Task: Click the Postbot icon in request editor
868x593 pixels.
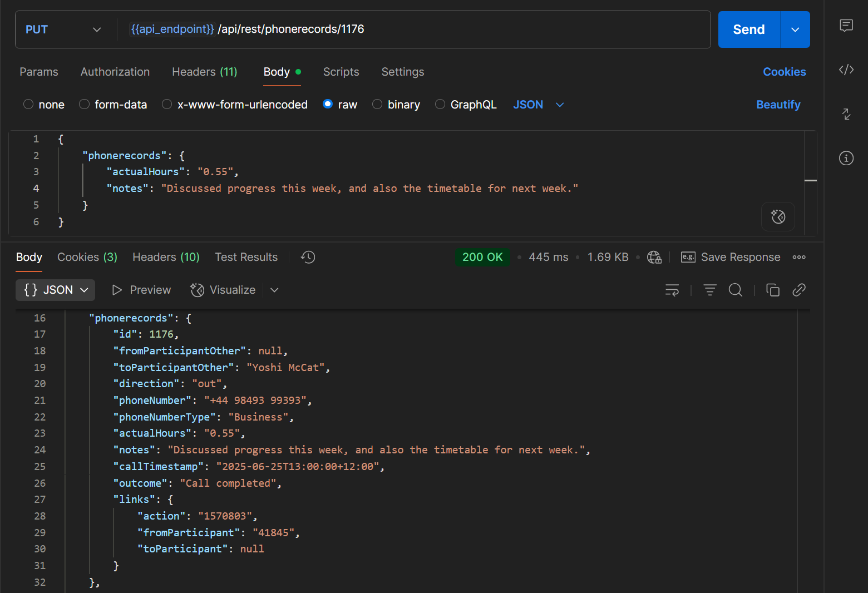Action: pyautogui.click(x=778, y=216)
